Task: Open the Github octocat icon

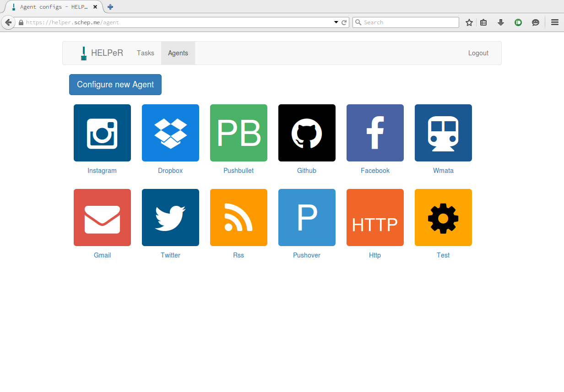Action: (x=307, y=133)
